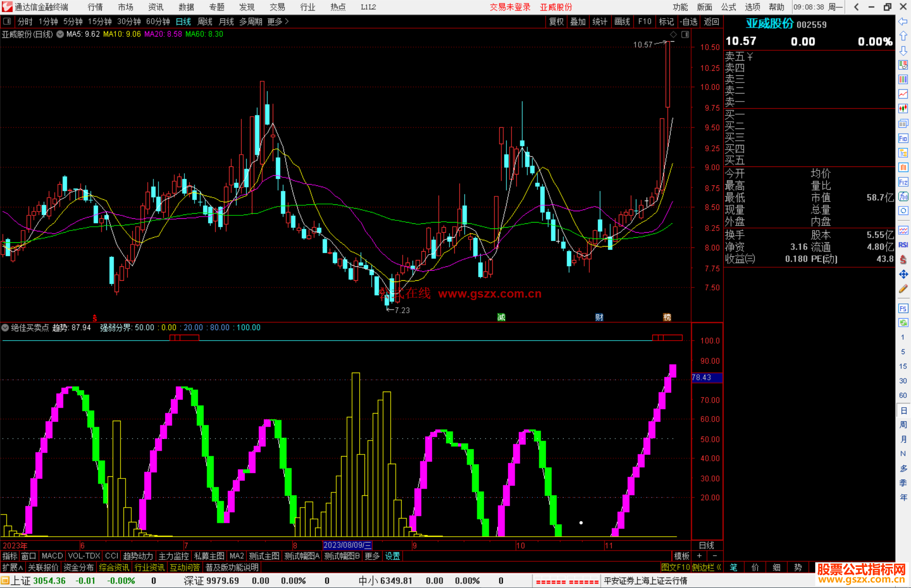Click the RSI indicator sidebar icon
Image resolution: width=911 pixels, height=588 pixels.
pos(903,245)
